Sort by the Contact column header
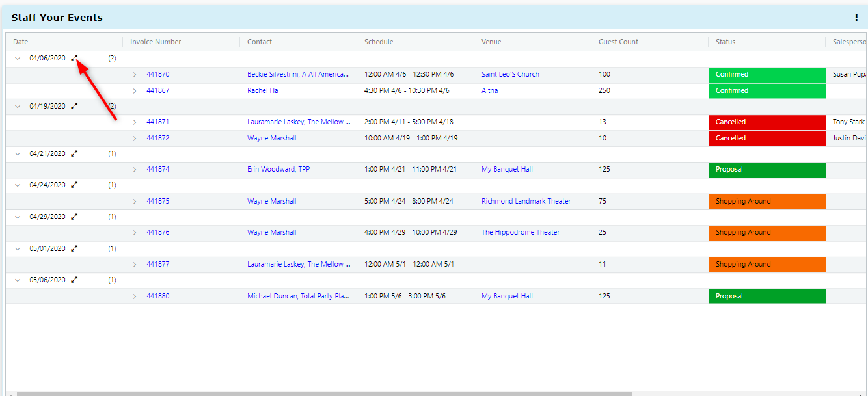Viewport: 868px width, 396px height. click(x=260, y=42)
